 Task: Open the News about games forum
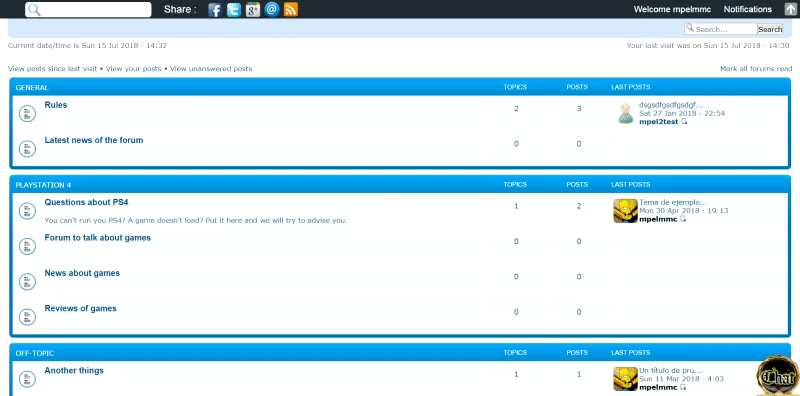click(x=82, y=273)
